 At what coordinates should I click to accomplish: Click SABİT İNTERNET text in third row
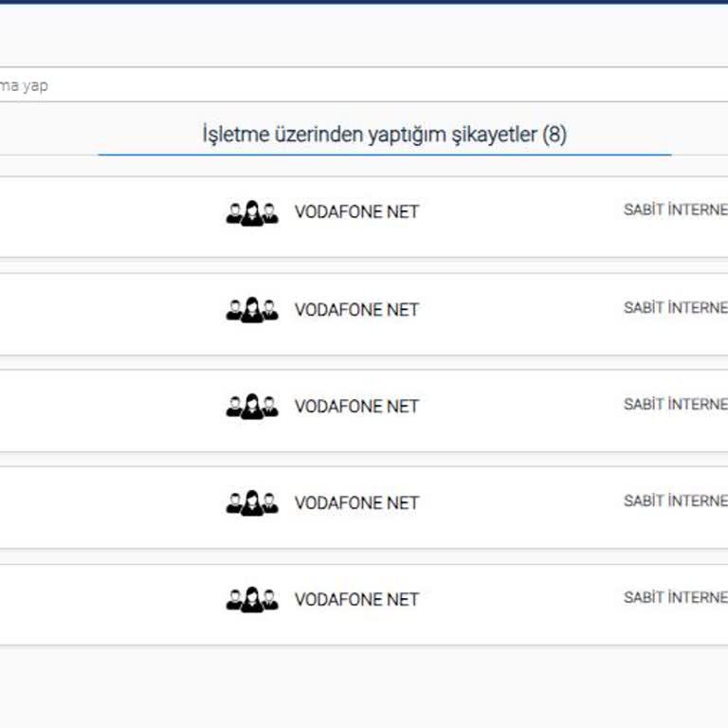(x=676, y=404)
